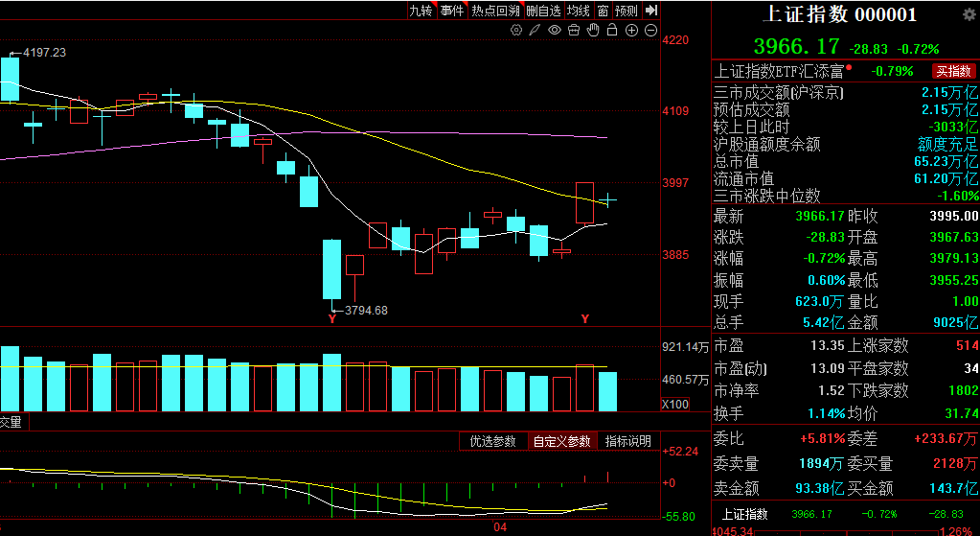The image size is (980, 536).
Task: Zoom out with the minus icon
Action: click(x=650, y=31)
